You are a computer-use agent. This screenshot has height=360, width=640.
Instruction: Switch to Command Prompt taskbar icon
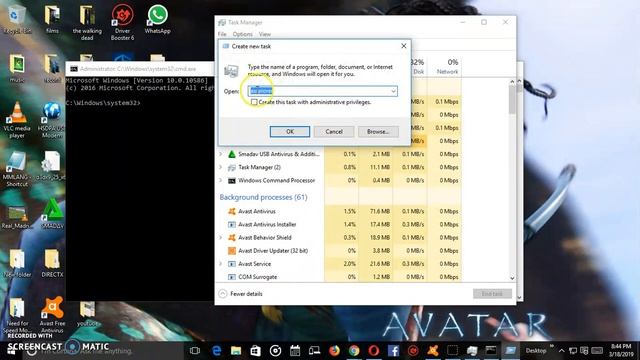pyautogui.click(x=491, y=351)
